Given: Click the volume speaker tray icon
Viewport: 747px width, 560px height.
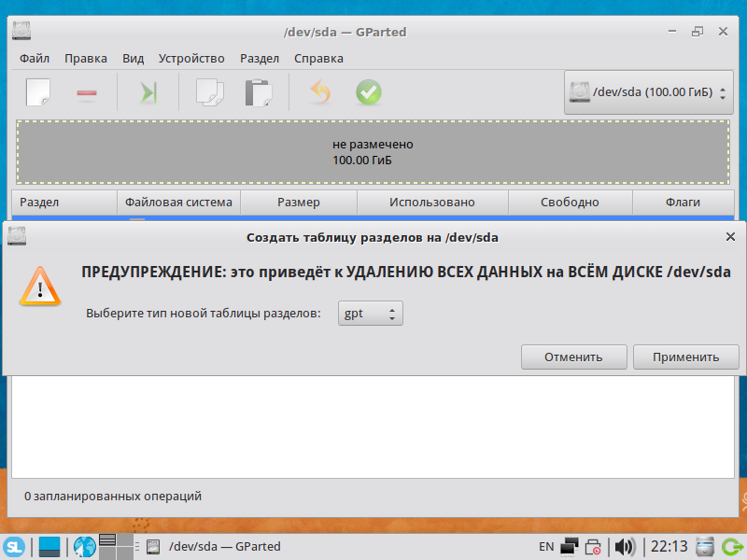Looking at the screenshot, I should (x=625, y=547).
